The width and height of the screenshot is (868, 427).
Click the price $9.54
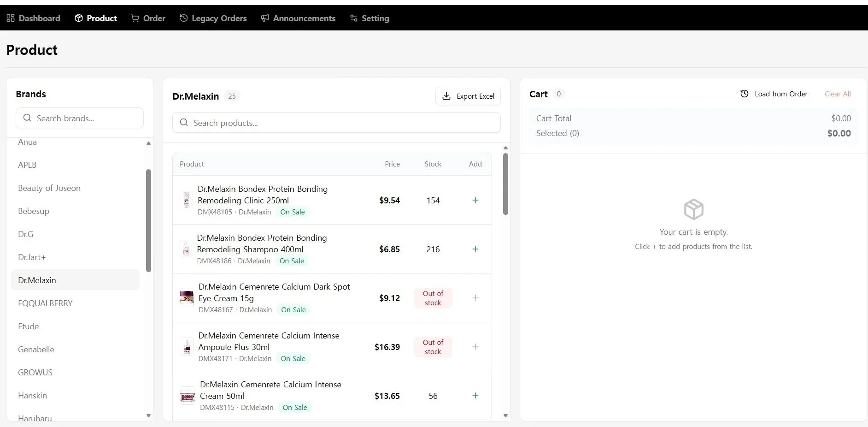coord(389,200)
